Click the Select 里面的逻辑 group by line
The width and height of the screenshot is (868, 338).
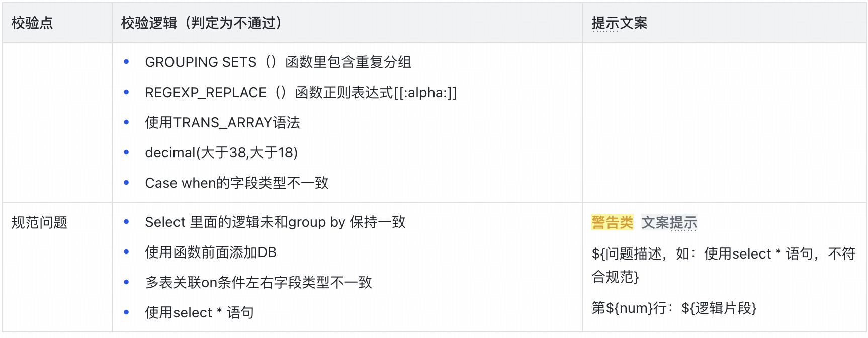[275, 222]
